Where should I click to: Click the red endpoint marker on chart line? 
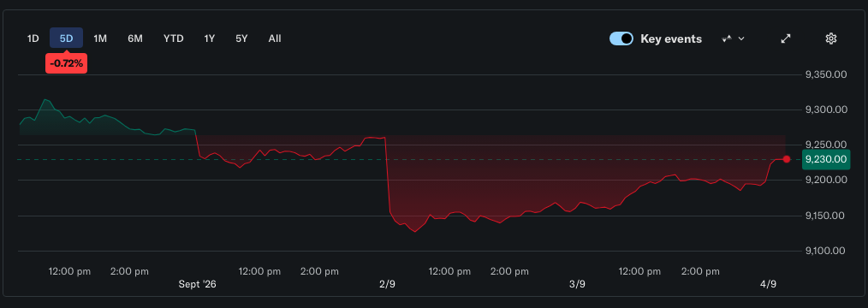787,159
